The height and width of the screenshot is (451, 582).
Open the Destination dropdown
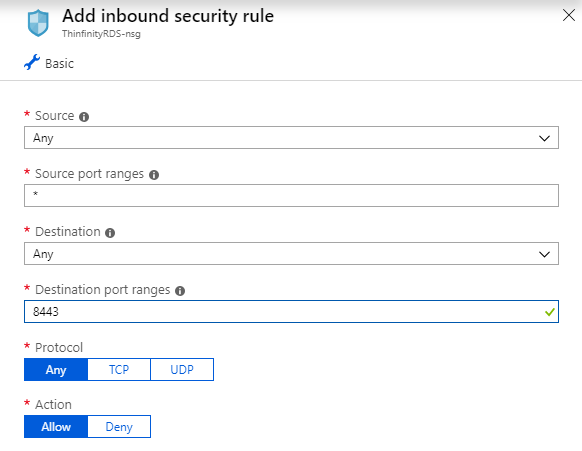(291, 254)
